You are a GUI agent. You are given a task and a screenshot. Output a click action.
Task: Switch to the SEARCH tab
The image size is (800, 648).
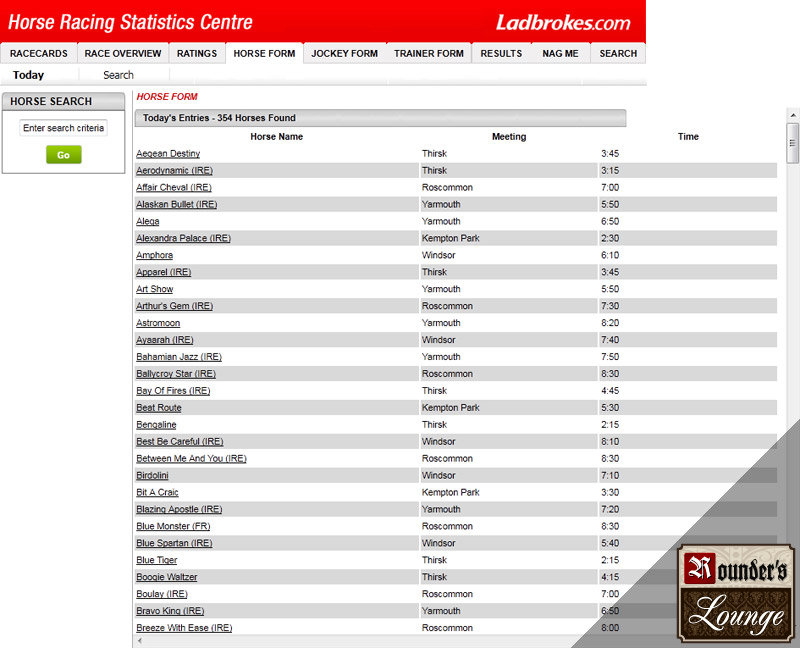pos(618,53)
